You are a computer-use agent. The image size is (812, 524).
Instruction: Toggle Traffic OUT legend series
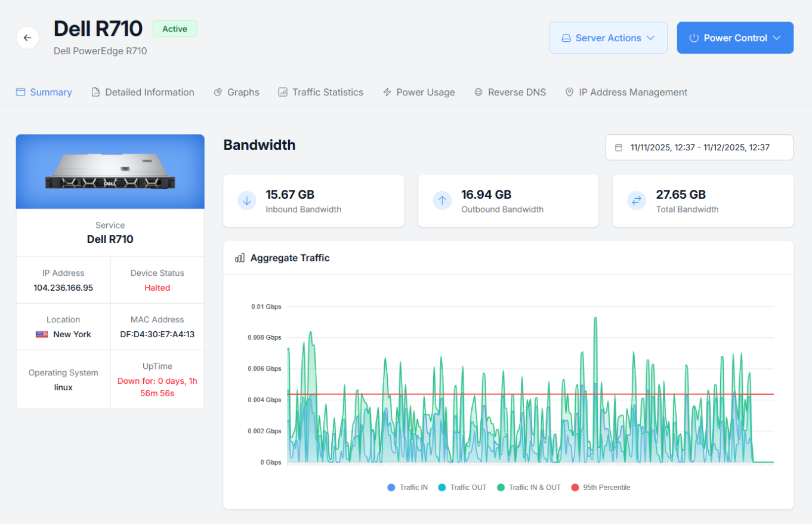[x=462, y=488]
